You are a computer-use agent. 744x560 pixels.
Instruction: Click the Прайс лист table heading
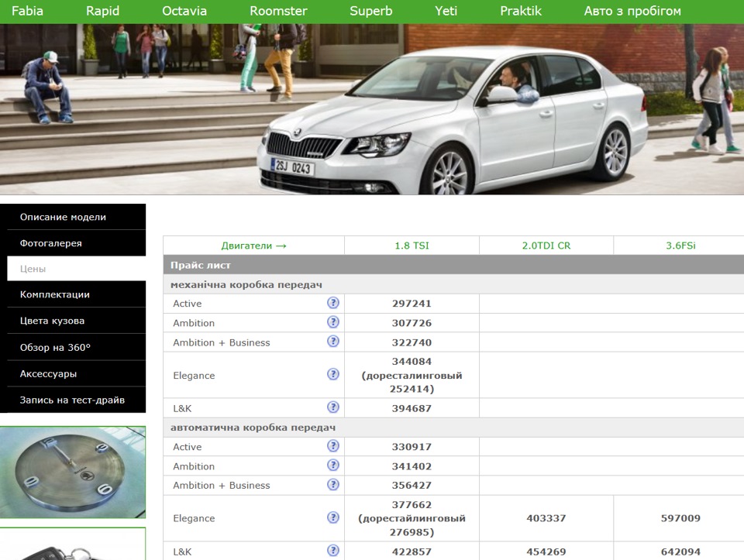200,265
